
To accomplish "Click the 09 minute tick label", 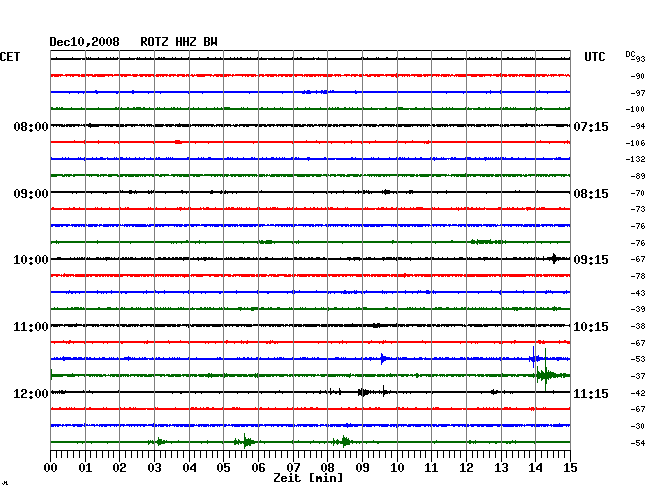I will coord(362,468).
